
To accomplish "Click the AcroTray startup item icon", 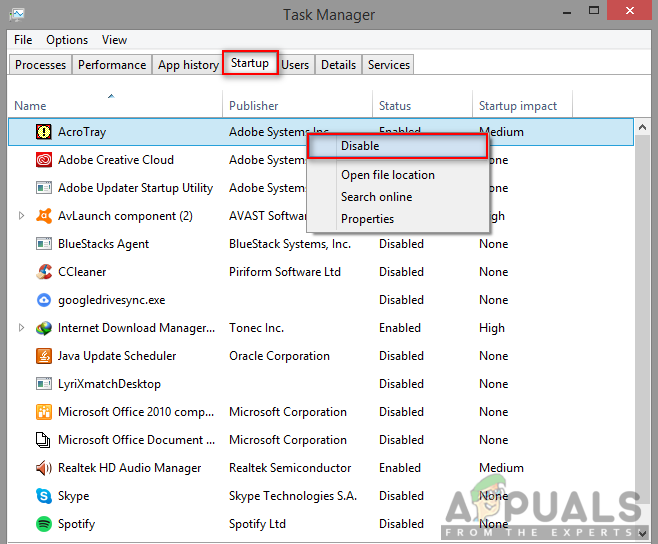I will [43, 132].
